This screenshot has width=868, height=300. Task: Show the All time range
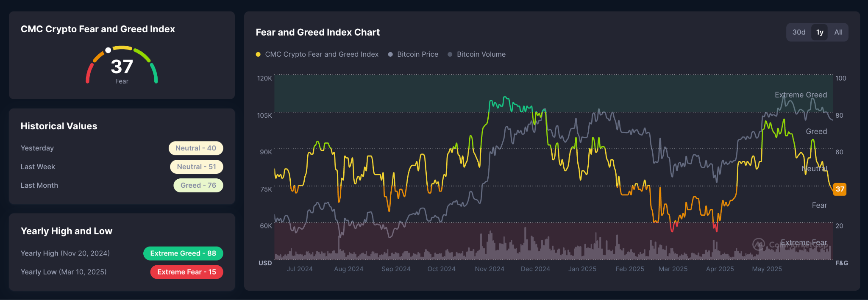[838, 32]
